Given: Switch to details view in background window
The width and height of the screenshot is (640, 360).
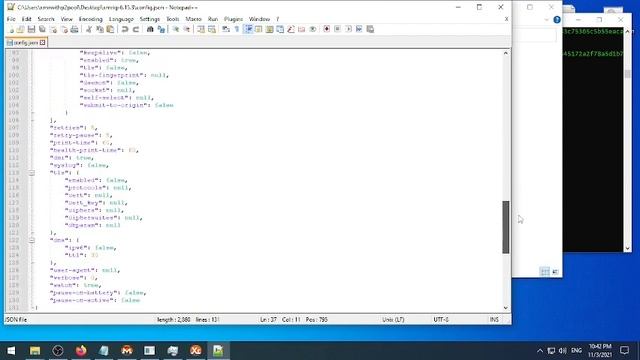Looking at the screenshot, I should [545, 271].
